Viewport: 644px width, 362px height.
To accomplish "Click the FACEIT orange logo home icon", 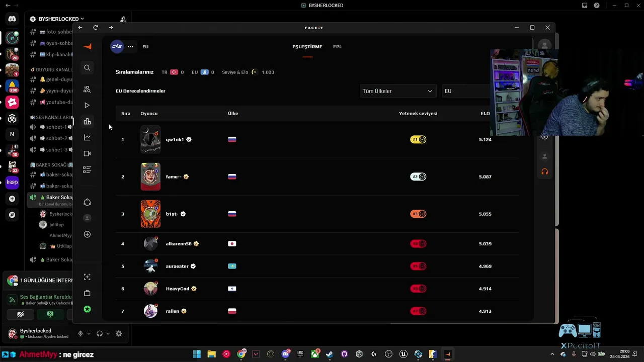I will (x=87, y=46).
